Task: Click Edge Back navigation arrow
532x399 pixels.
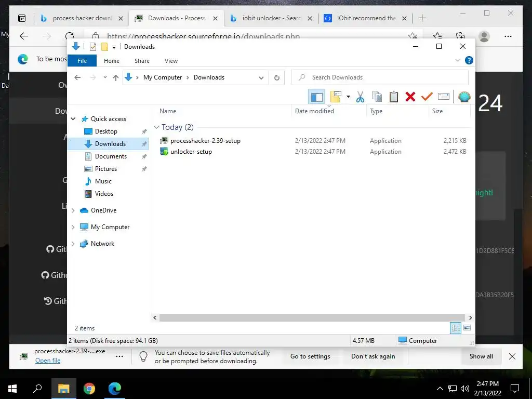Action: 24,36
